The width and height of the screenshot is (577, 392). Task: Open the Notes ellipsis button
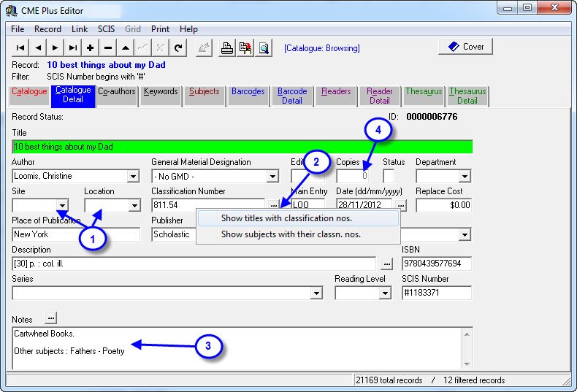pyautogui.click(x=50, y=318)
